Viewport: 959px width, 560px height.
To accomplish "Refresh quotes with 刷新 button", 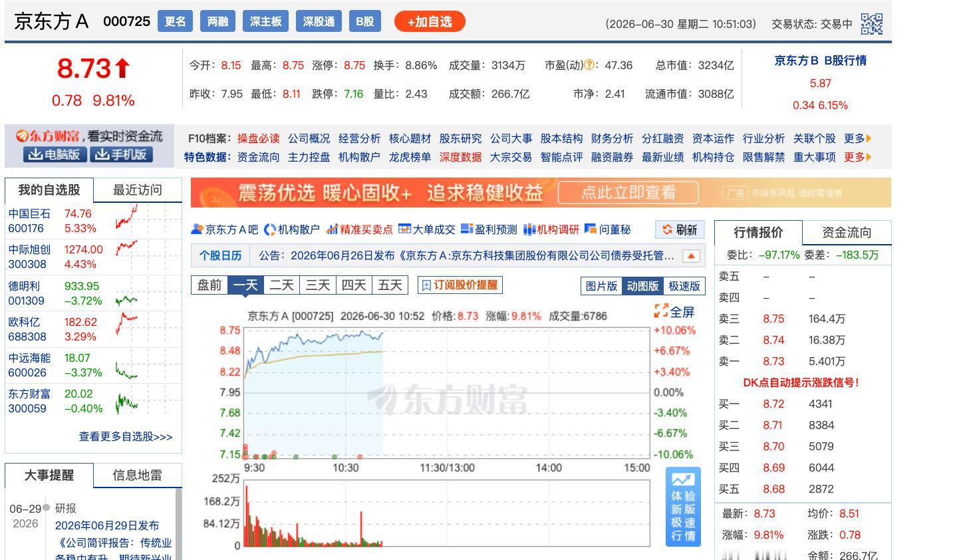I will (x=680, y=230).
